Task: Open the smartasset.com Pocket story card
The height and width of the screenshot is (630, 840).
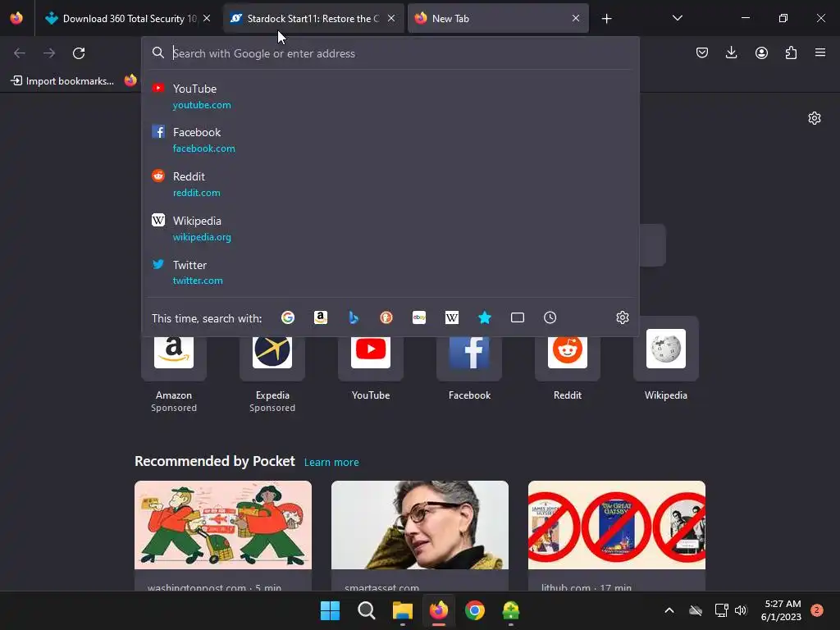Action: coord(420,536)
